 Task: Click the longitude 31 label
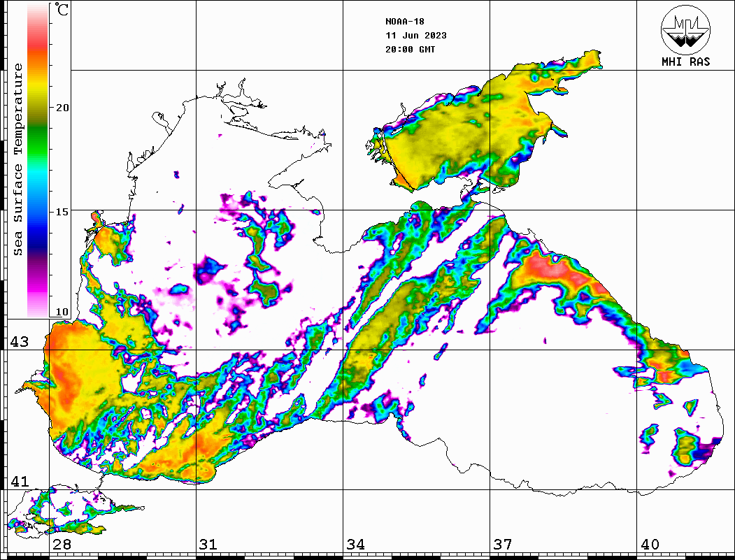[x=208, y=545]
